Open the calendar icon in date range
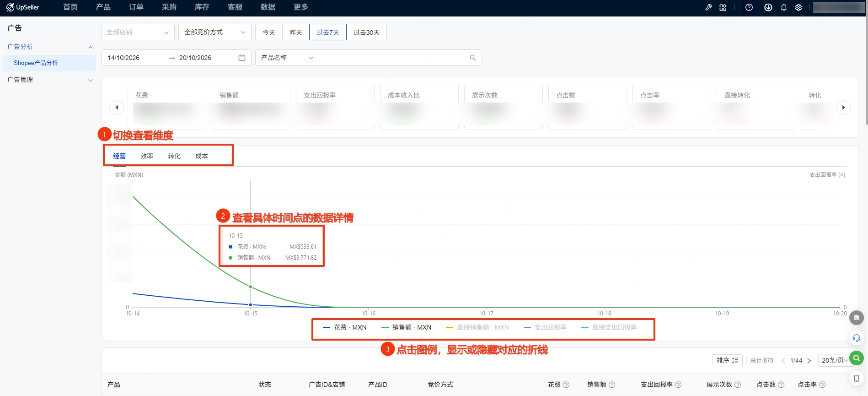The width and height of the screenshot is (868, 396). coord(242,58)
